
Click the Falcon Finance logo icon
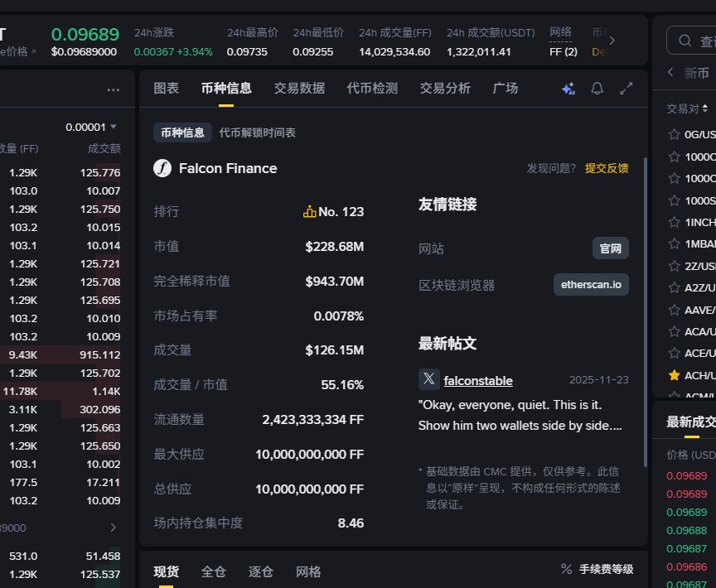(x=162, y=168)
